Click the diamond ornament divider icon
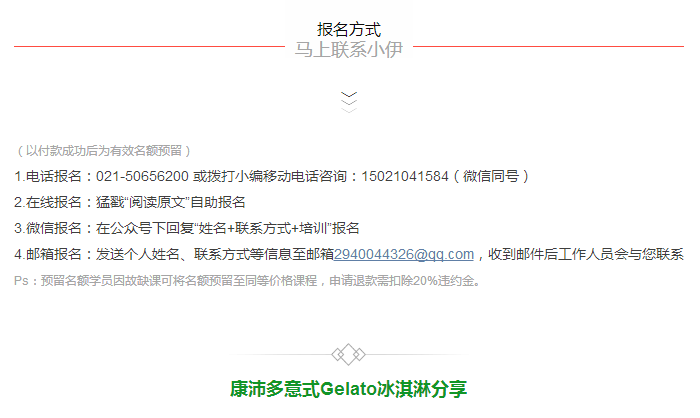Screen dimensions: 700x418 click(x=349, y=355)
